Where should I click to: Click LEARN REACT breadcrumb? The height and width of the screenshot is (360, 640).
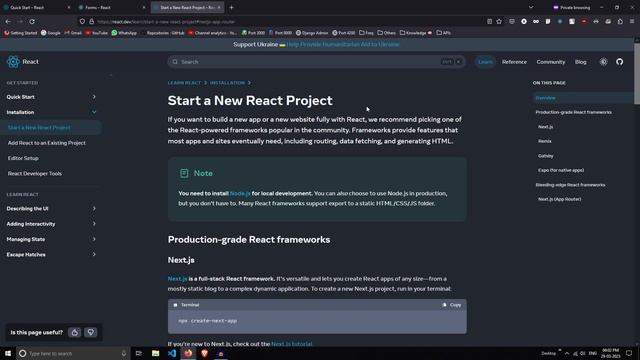click(x=184, y=83)
